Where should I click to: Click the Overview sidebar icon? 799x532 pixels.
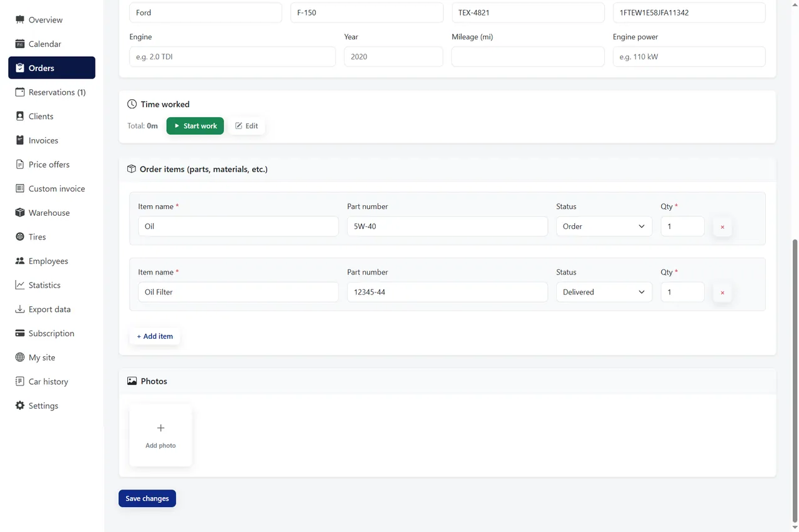(x=20, y=20)
